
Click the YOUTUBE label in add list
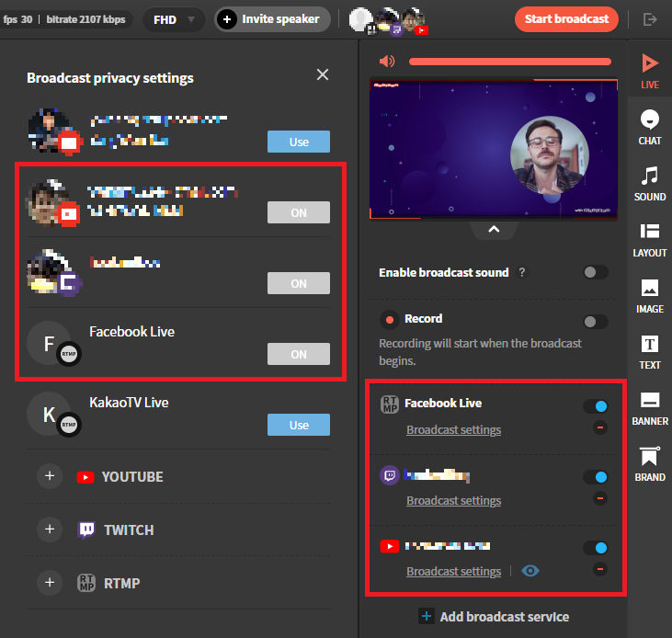click(132, 477)
